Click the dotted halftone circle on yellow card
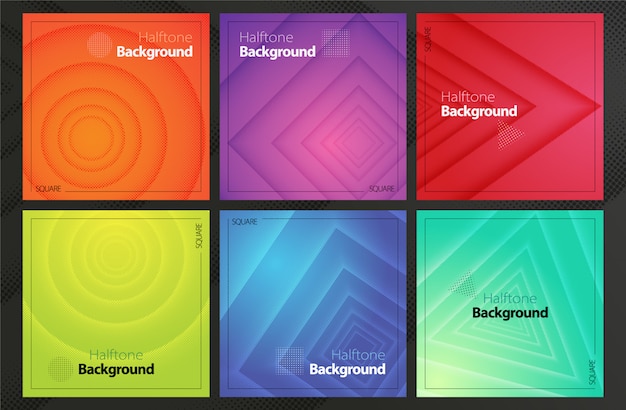 pos(61,369)
